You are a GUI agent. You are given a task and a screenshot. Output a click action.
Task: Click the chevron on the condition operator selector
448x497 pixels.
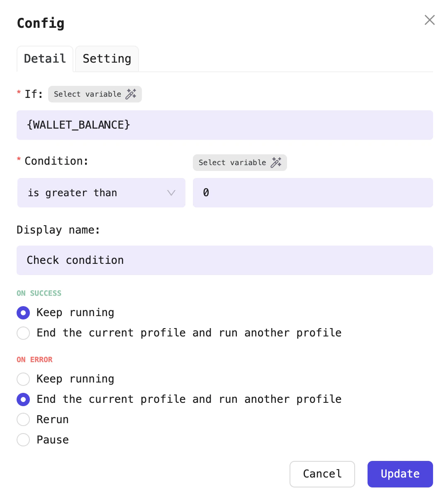pos(171,192)
